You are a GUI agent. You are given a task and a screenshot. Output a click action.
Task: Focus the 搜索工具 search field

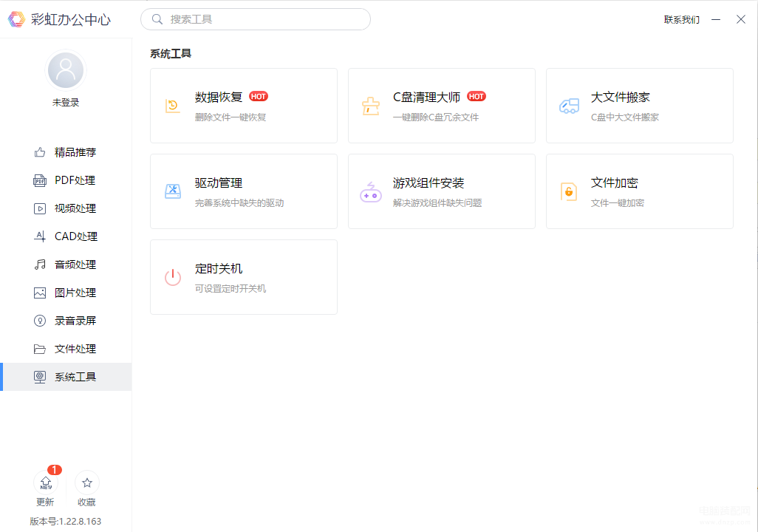[255, 19]
